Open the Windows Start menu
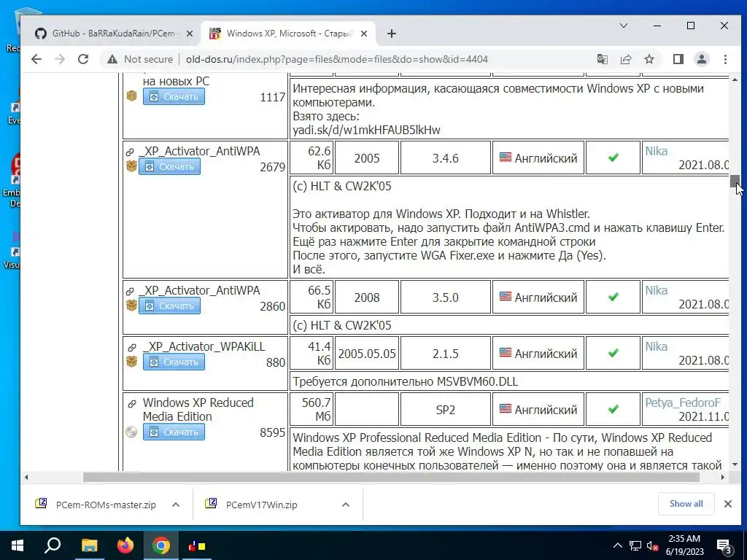The image size is (747, 560). [18, 545]
